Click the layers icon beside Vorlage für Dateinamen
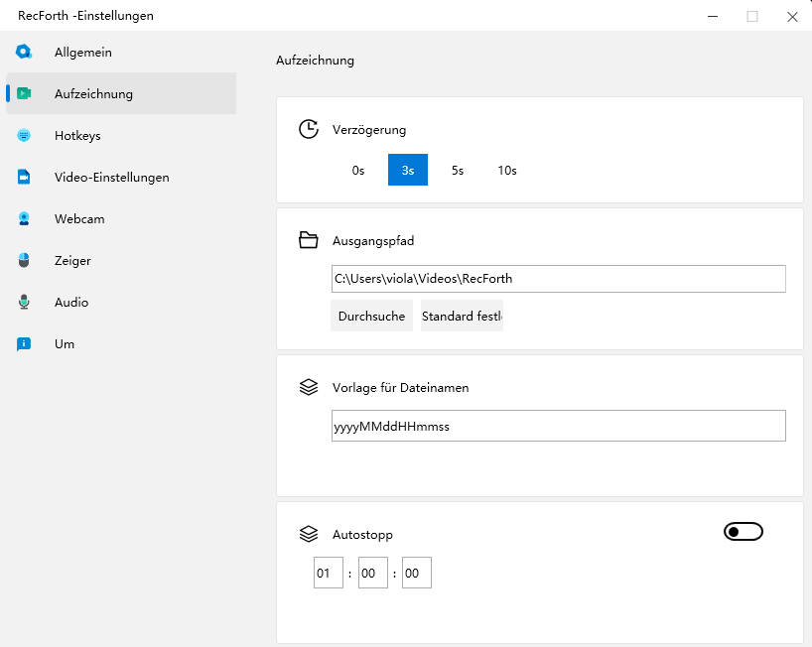Viewport: 812px width, 647px height. (309, 387)
